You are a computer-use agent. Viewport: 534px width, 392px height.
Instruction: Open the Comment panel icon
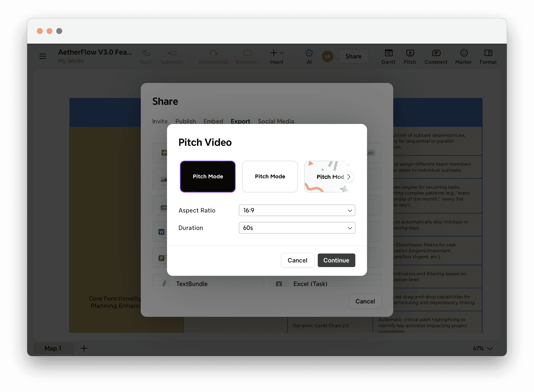tap(436, 53)
